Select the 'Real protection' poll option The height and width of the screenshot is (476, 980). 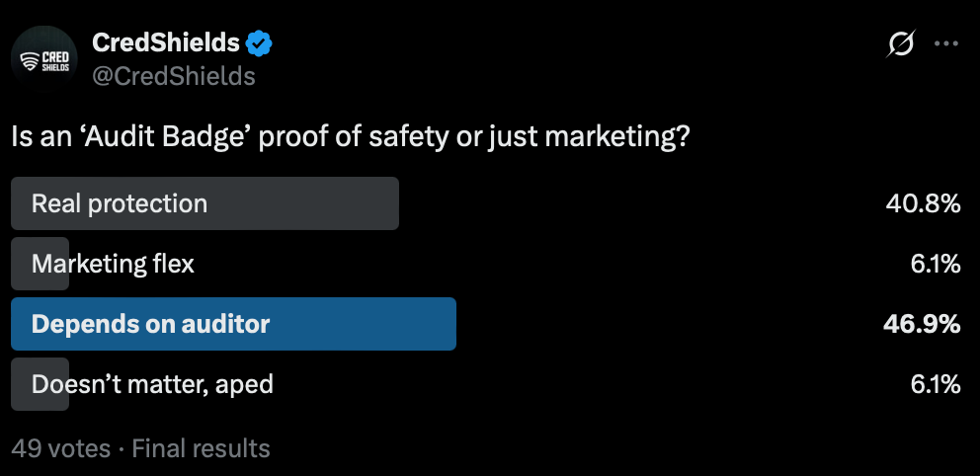click(x=120, y=203)
